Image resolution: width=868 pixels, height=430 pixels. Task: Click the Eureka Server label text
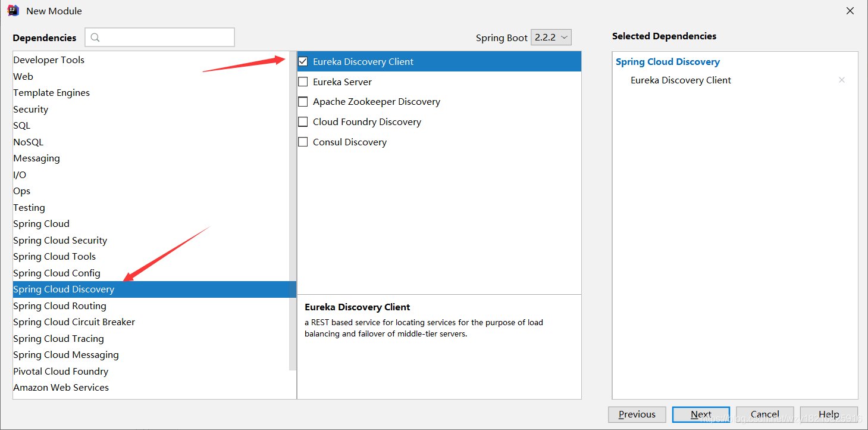[342, 82]
